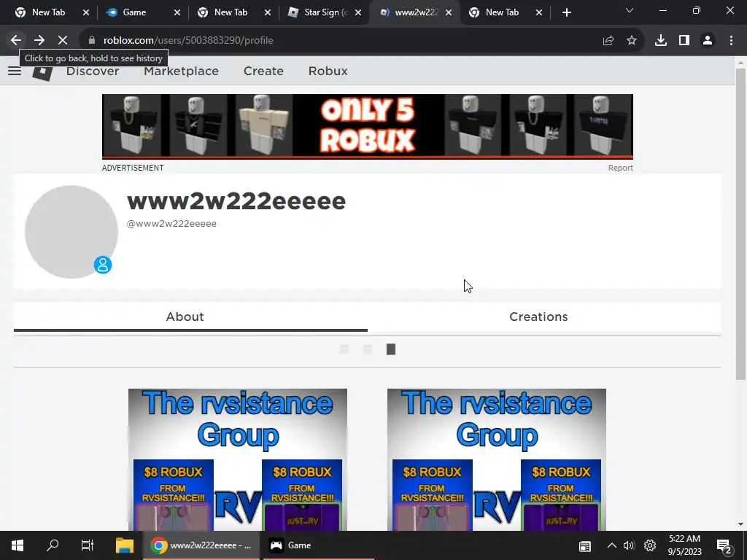Image resolution: width=747 pixels, height=560 pixels.
Task: Open the Chrome downloads icon
Action: point(661,41)
